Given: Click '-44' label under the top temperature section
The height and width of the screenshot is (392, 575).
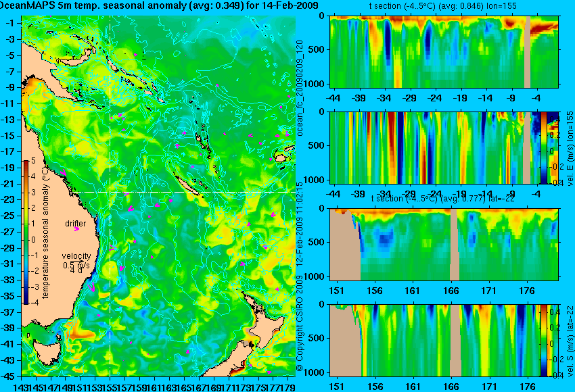Looking at the screenshot, I should pyautogui.click(x=333, y=98).
